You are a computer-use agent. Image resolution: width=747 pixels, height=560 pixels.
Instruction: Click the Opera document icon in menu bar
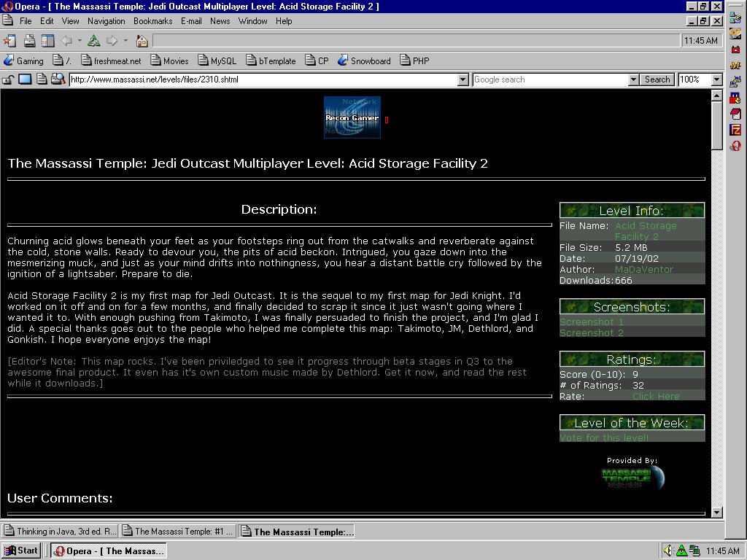(7, 20)
